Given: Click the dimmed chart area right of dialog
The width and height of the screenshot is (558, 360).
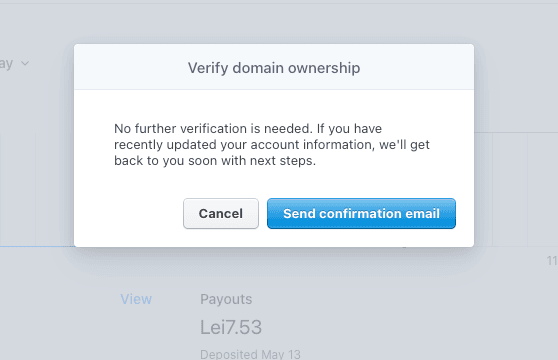Looking at the screenshot, I should click(516, 189).
